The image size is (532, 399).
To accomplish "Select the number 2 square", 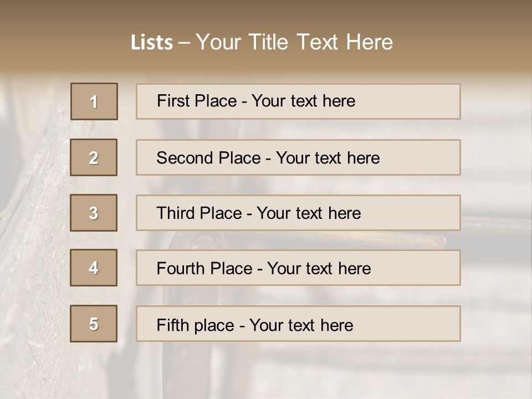I will 94,157.
